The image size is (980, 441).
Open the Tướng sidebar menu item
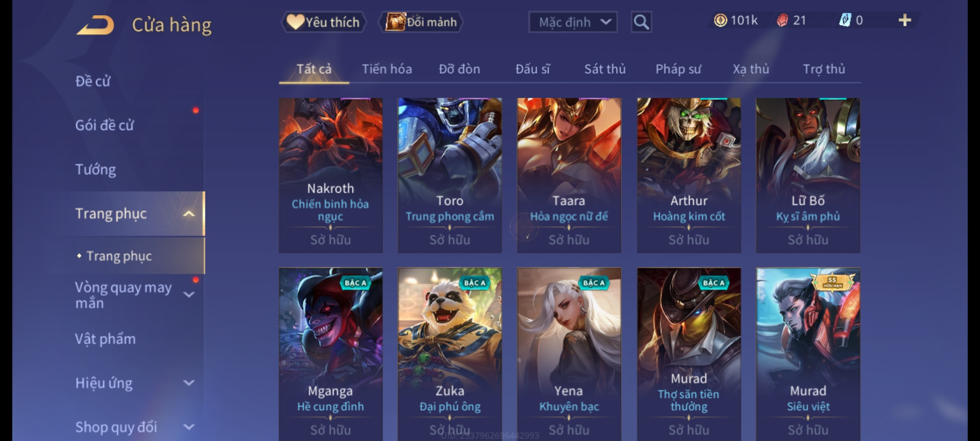pyautogui.click(x=96, y=169)
